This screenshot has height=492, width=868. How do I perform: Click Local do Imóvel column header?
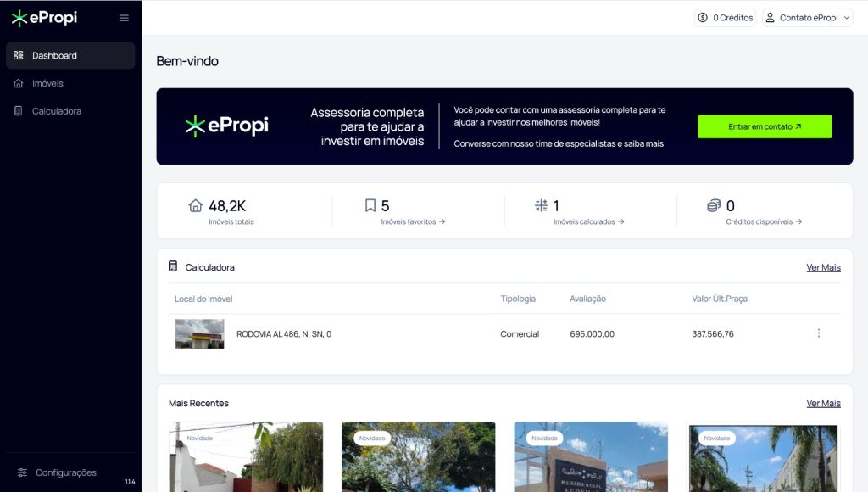click(203, 299)
